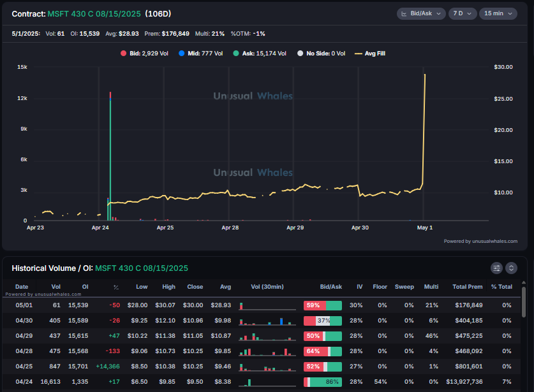Image resolution: width=534 pixels, height=392 pixels.
Task: Click the 04/24 date row
Action: 262,382
